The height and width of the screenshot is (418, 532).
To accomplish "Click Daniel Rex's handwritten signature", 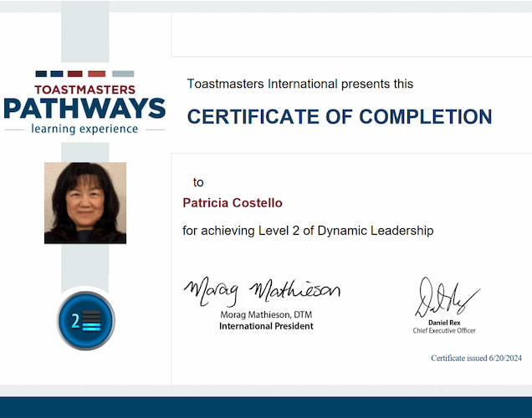I will pos(448,297).
